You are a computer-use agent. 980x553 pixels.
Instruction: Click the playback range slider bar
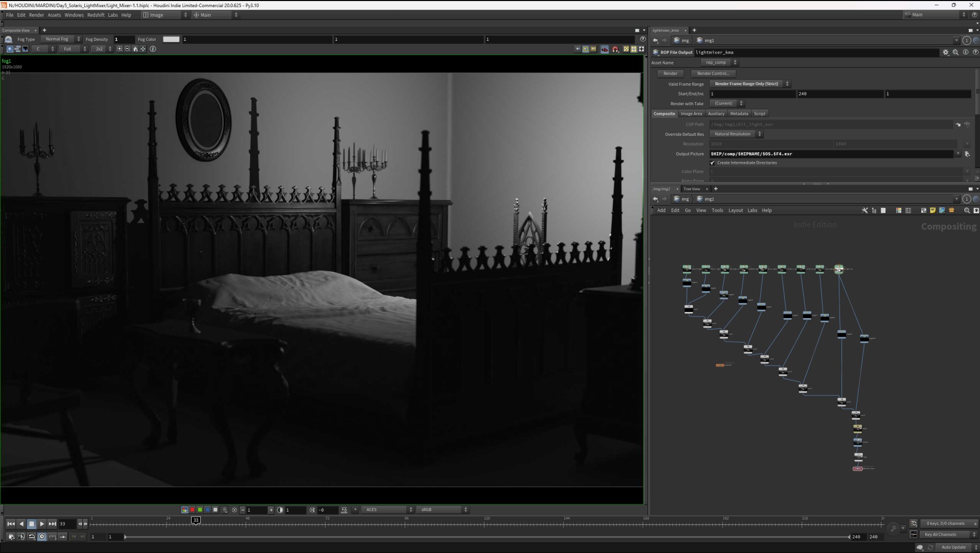click(x=487, y=537)
